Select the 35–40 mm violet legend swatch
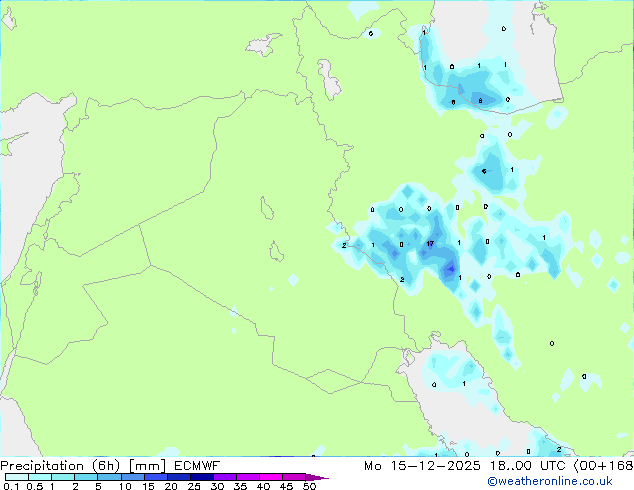Viewport: 634px width, 490px height. point(248,477)
